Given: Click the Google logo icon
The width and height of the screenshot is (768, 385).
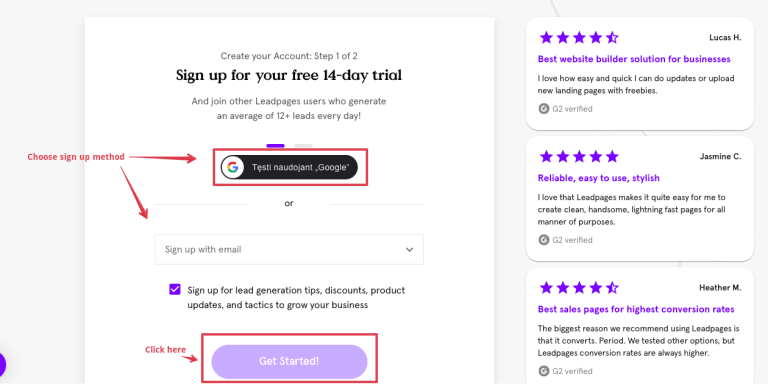Looking at the screenshot, I should (233, 168).
